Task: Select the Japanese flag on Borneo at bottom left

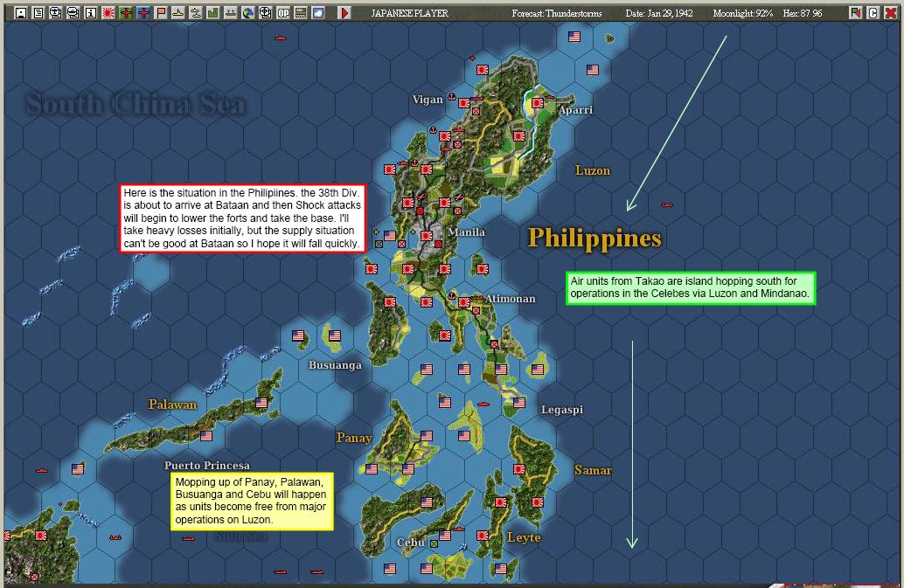Action: pos(41,536)
